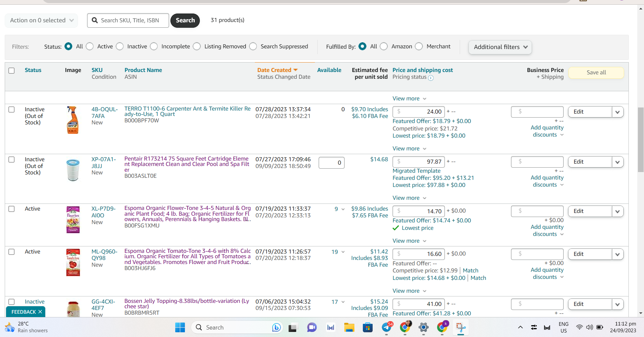Click the Bing icon in taskbar search
The width and height of the screenshot is (644, 337).
point(276,327)
